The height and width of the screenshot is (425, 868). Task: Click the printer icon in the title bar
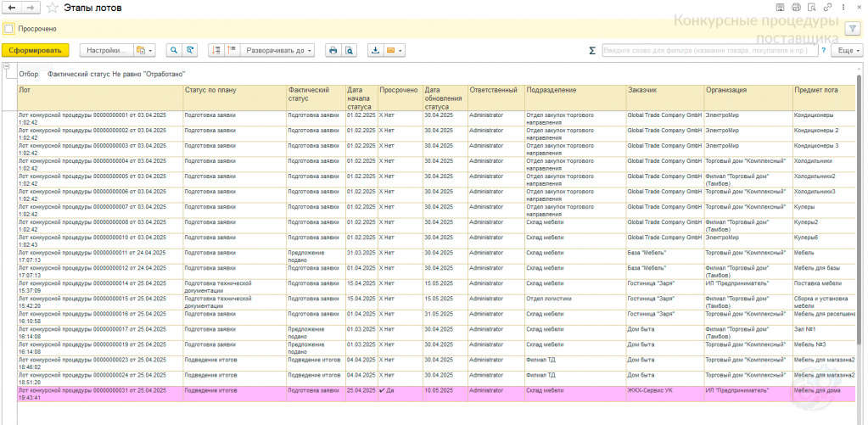tap(796, 8)
